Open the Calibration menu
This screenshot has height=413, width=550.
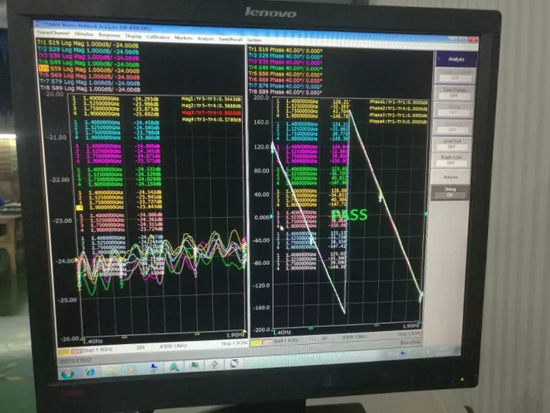[x=158, y=37]
